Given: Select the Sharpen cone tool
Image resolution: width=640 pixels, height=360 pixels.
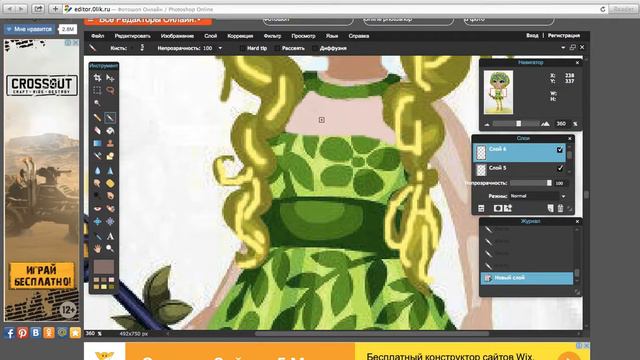Looking at the screenshot, I should (x=110, y=171).
